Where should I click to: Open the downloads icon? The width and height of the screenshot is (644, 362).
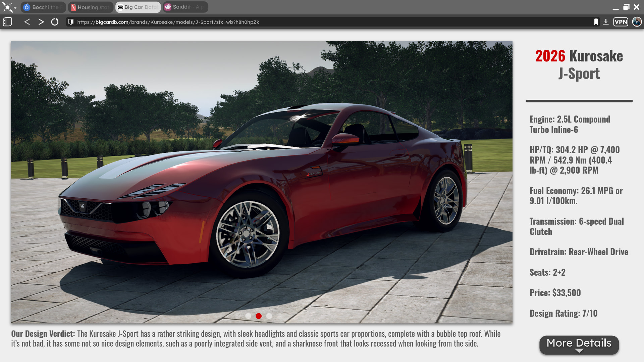(x=606, y=22)
